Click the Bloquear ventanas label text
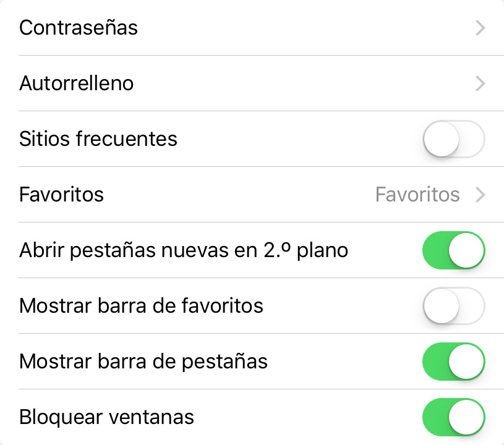The width and height of the screenshot is (504, 445). 107,417
